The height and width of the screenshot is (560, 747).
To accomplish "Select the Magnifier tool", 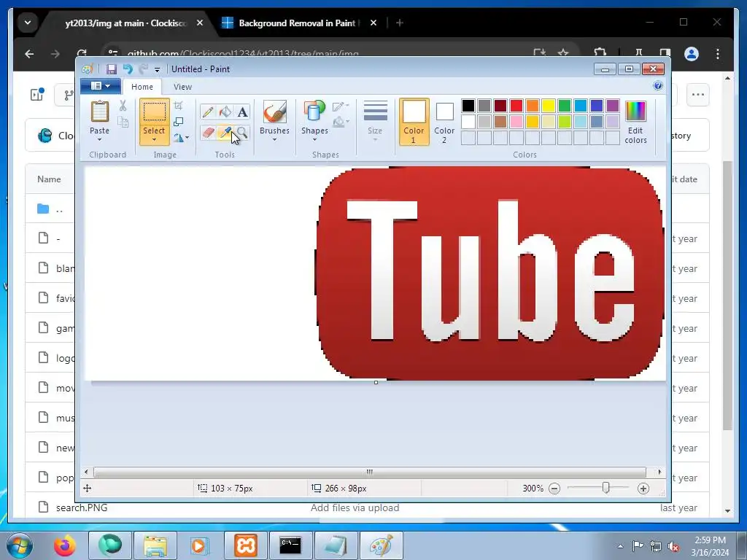I will [x=242, y=133].
